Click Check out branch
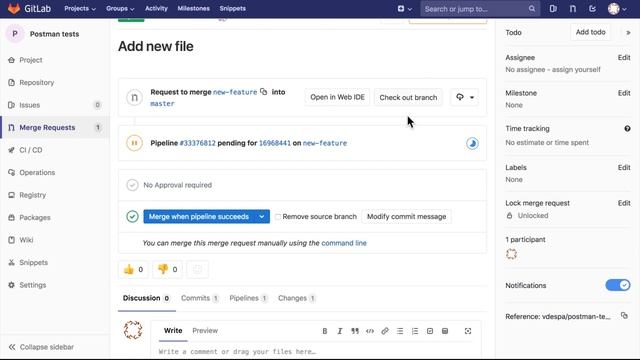 408,97
